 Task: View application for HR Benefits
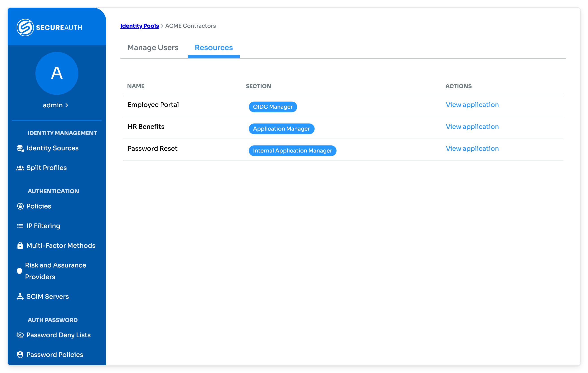tap(472, 126)
